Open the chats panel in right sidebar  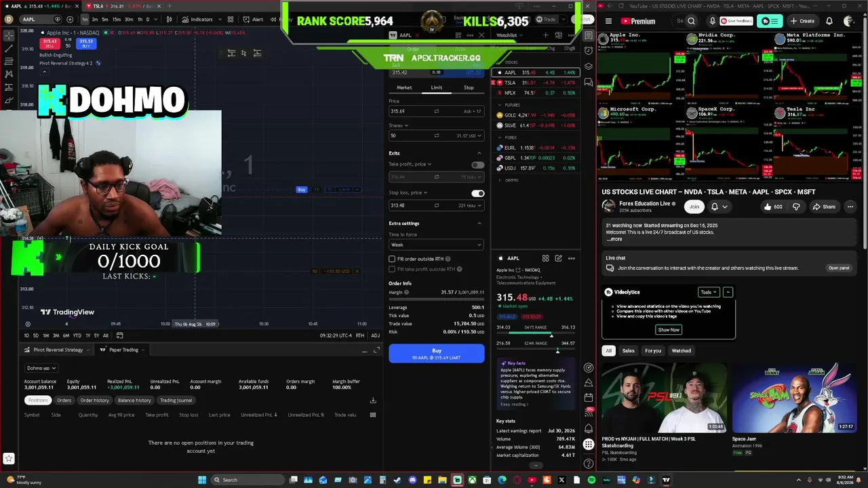(x=588, y=82)
